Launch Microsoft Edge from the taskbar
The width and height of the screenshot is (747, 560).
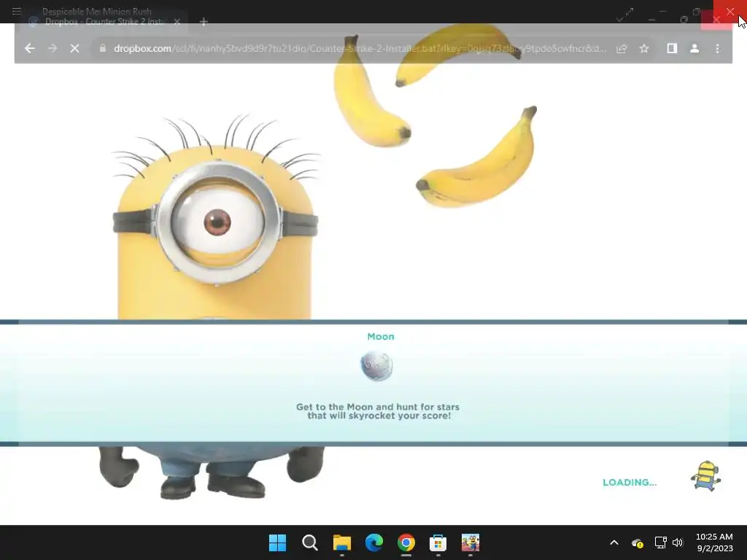(374, 542)
